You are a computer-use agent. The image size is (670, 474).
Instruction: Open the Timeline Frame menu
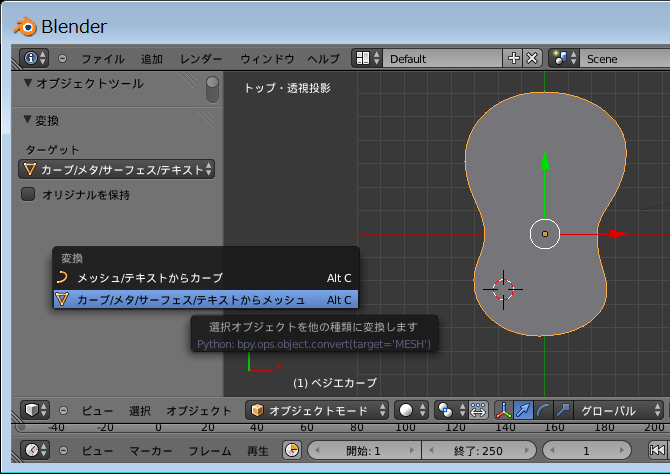click(210, 450)
